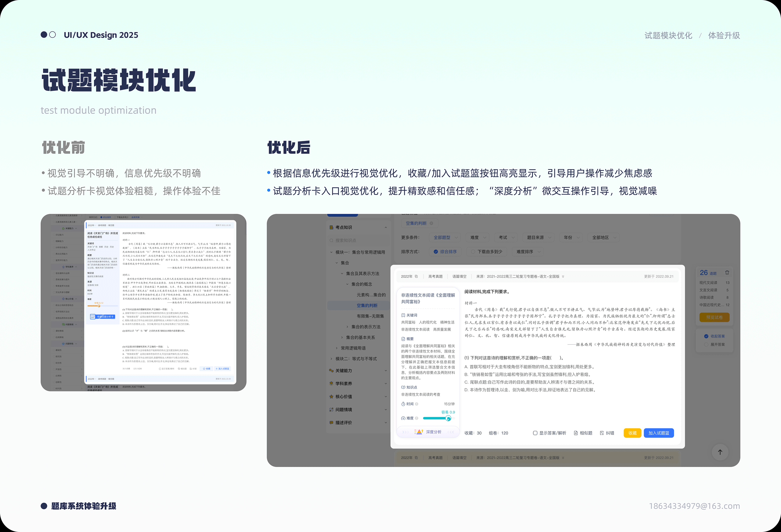Click the 相似题 similar-questions icon
Image resolution: width=781 pixels, height=532 pixels.
(576, 433)
